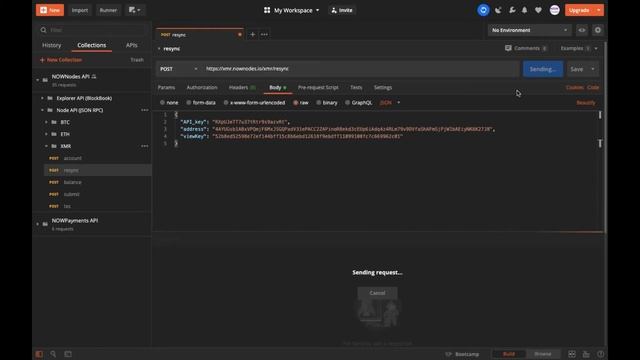The height and width of the screenshot is (360, 640).
Task: Select the binary body radio
Action: (x=319, y=103)
